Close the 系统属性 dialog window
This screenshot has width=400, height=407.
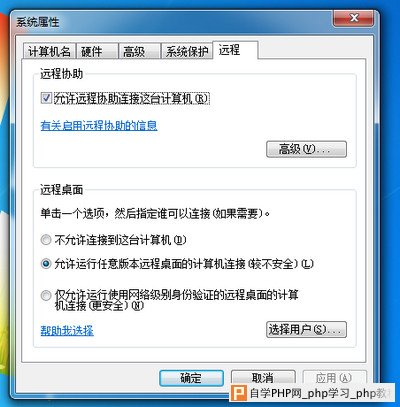coord(354,18)
